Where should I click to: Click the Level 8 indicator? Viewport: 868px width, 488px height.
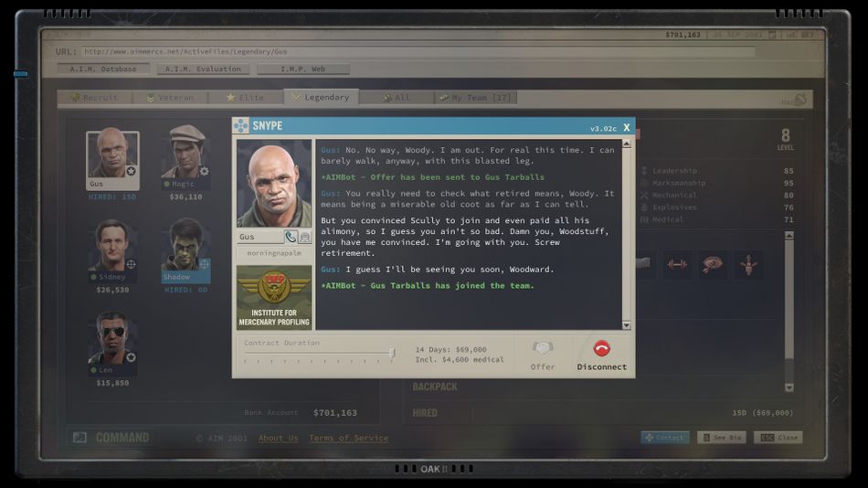(785, 139)
